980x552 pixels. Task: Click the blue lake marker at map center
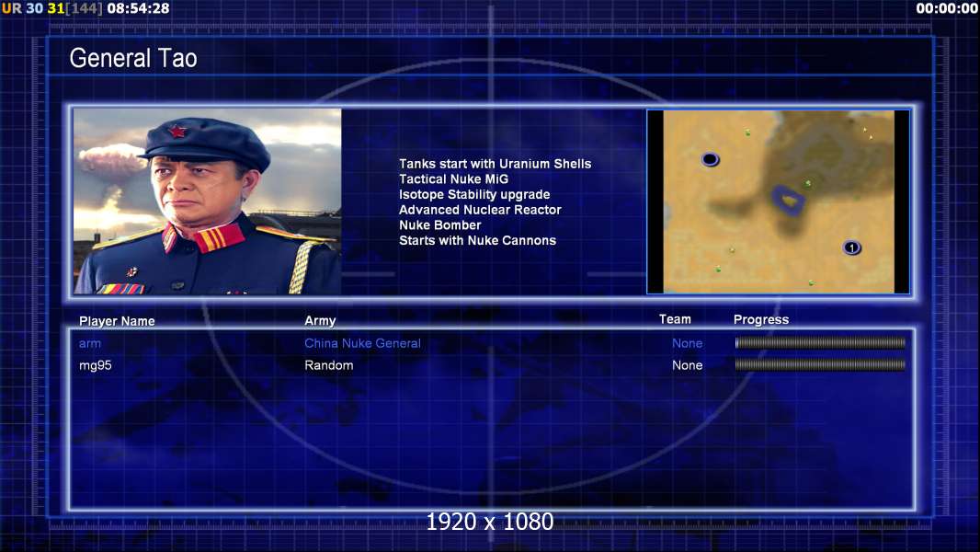click(x=789, y=200)
